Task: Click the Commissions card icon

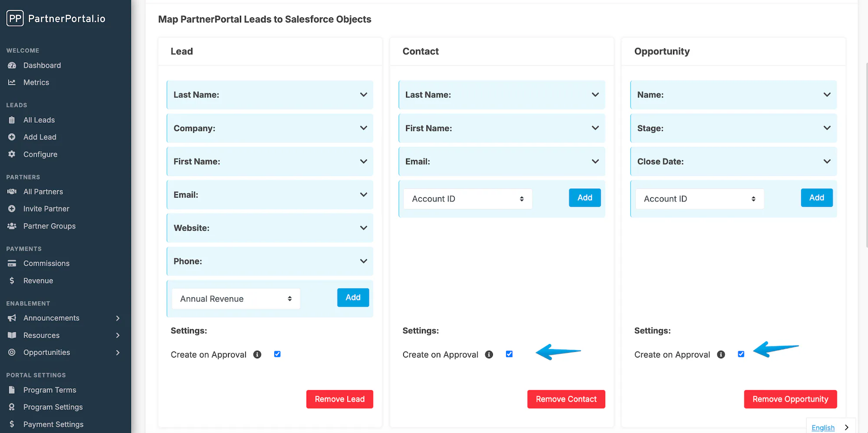Action: (12, 263)
